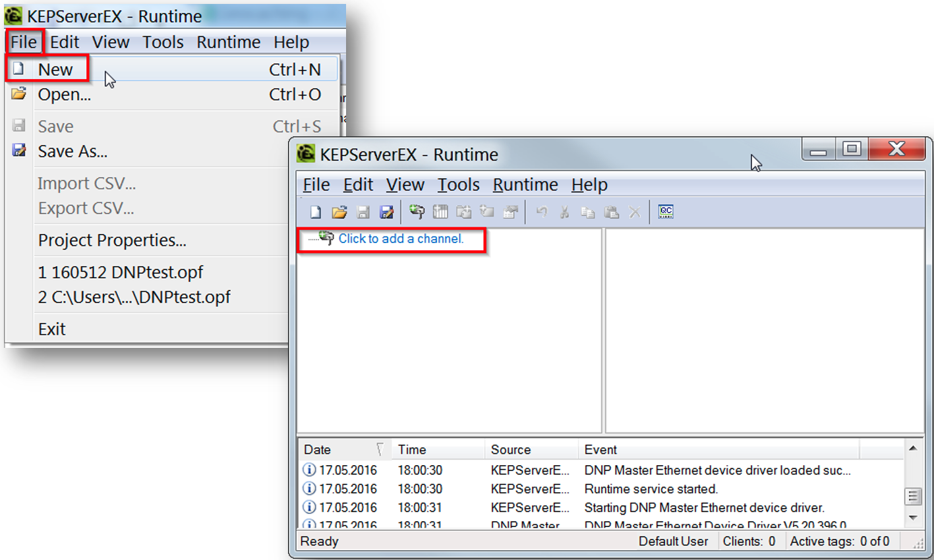Click the info icon on the 18:00:30 'driver loaded' row
This screenshot has width=934, height=560.
click(309, 470)
